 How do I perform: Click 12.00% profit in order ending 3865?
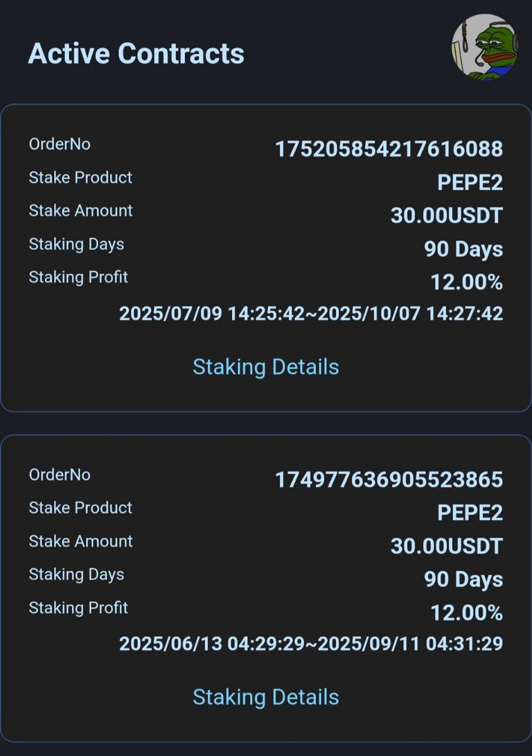[x=466, y=613]
